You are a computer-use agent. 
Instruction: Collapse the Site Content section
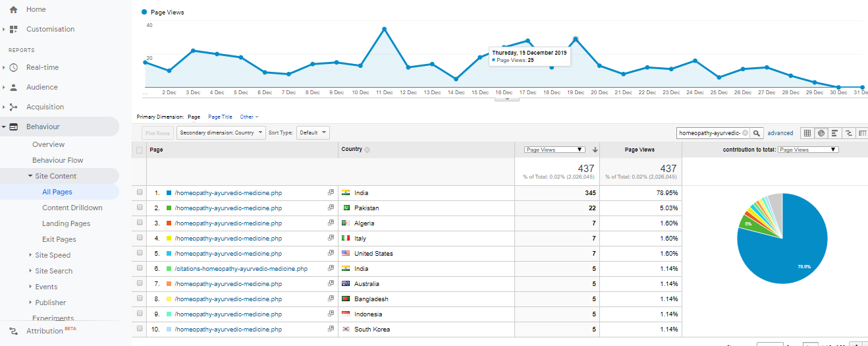pos(30,176)
